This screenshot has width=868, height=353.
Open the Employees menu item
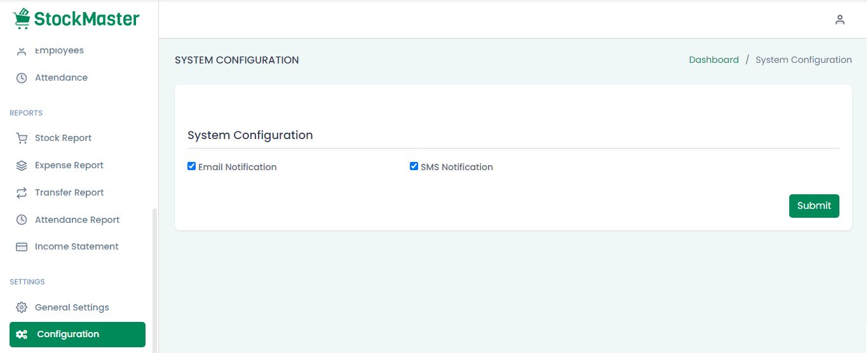[x=59, y=51]
